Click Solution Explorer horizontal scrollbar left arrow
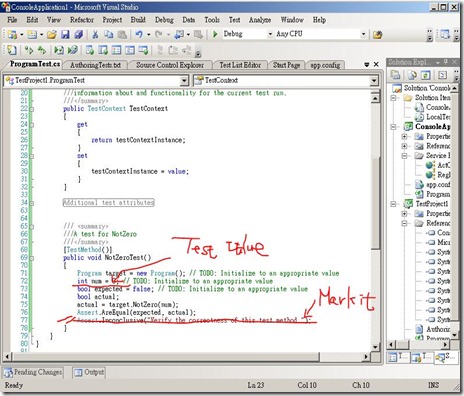464x396 pixels. (x=392, y=344)
